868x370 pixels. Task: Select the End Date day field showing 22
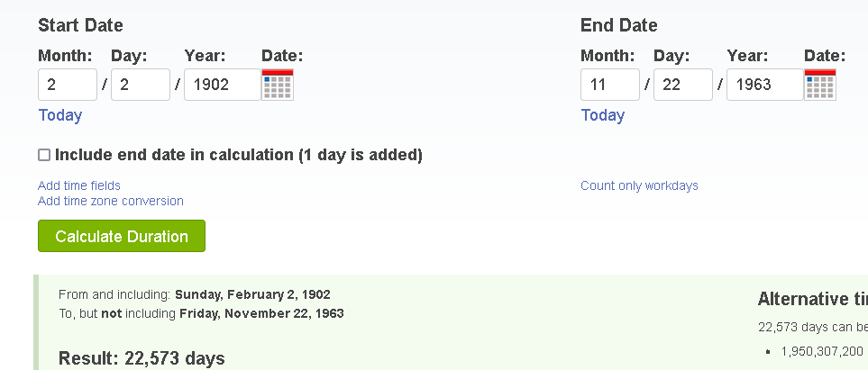point(683,85)
